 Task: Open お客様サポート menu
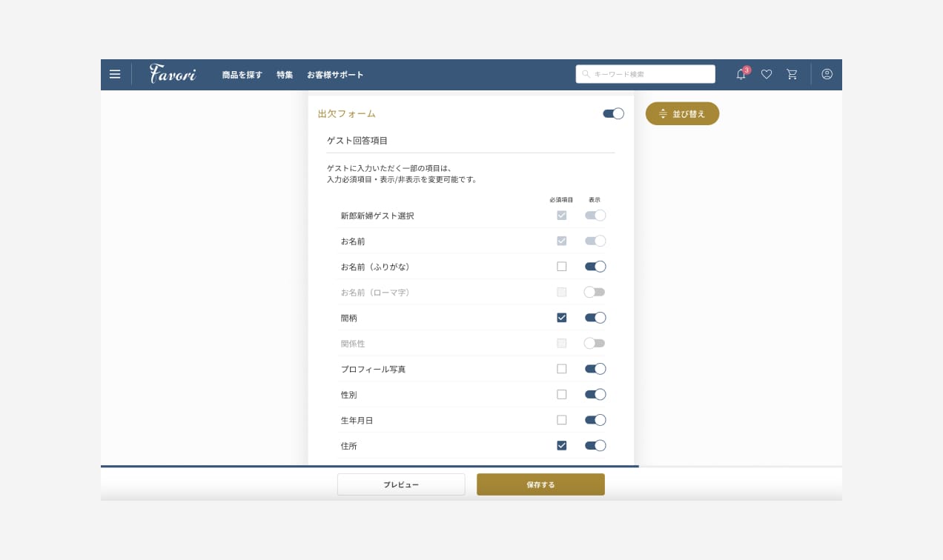point(335,75)
